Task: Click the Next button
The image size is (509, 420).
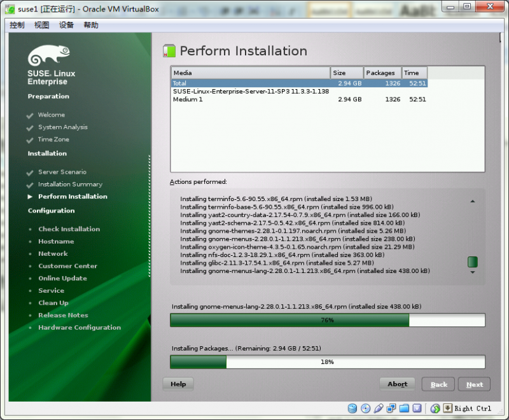Action: (x=474, y=384)
